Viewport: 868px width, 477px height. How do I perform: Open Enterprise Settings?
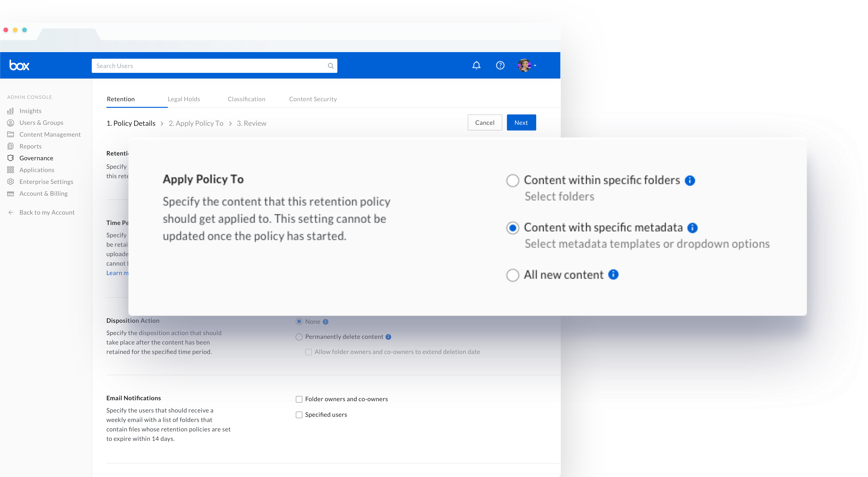[46, 182]
